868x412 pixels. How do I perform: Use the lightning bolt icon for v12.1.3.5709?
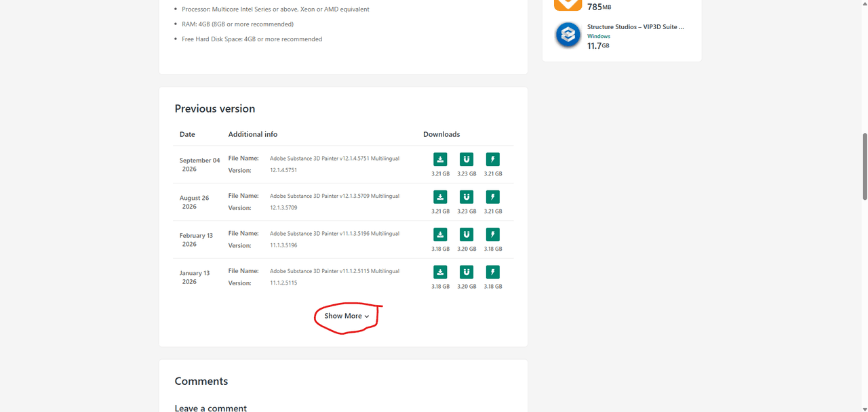pyautogui.click(x=493, y=197)
